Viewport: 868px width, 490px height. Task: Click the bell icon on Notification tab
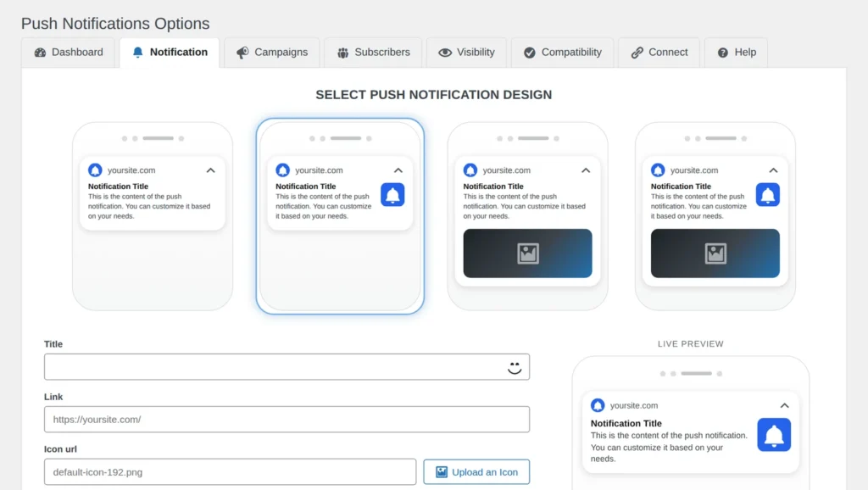coord(138,52)
